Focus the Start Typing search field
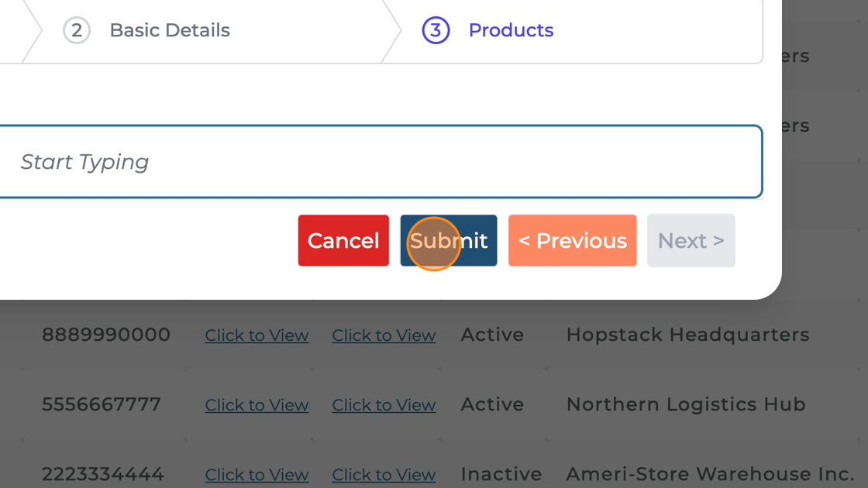The width and height of the screenshot is (868, 488). point(380,162)
